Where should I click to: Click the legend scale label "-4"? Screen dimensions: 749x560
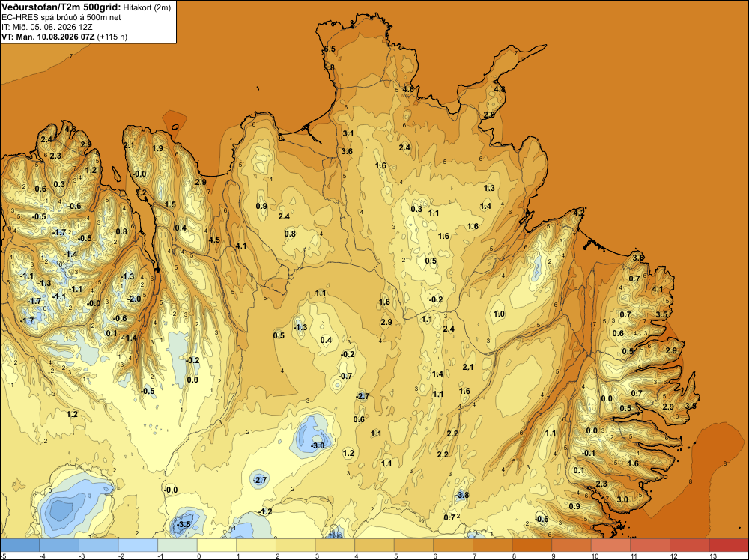point(41,556)
